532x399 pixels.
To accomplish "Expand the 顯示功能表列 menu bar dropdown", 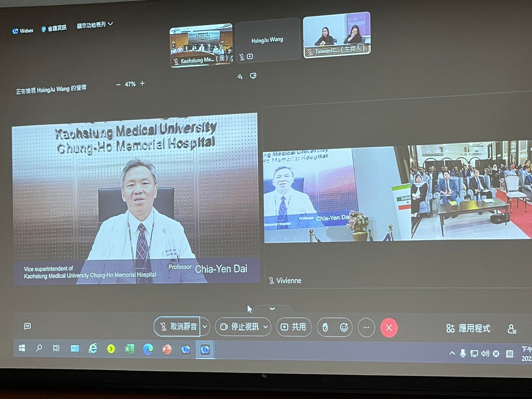I will click(95, 25).
